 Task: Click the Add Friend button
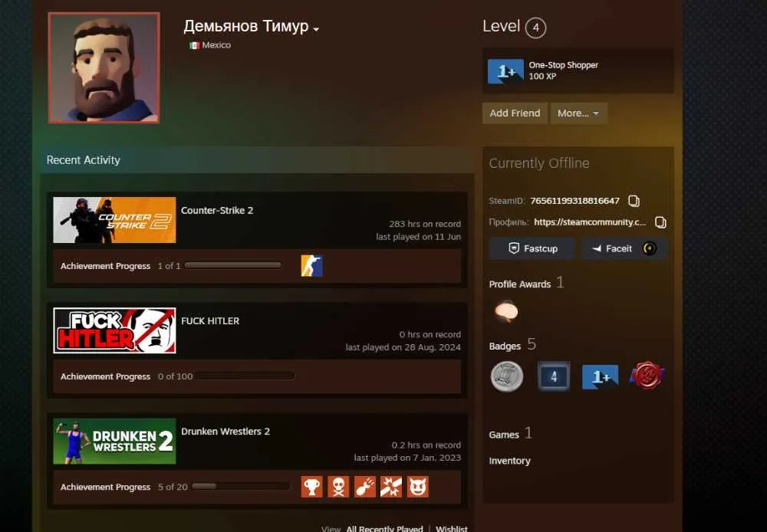coord(515,113)
